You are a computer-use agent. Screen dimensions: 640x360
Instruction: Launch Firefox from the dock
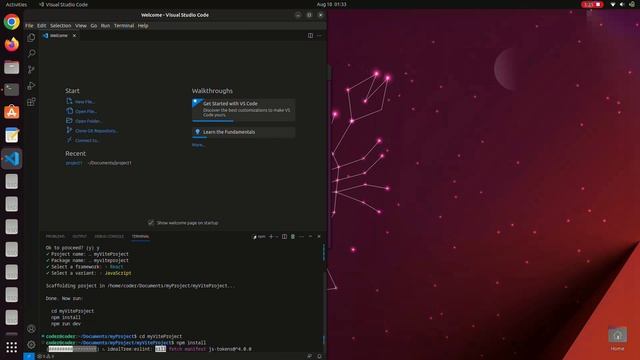(11, 44)
